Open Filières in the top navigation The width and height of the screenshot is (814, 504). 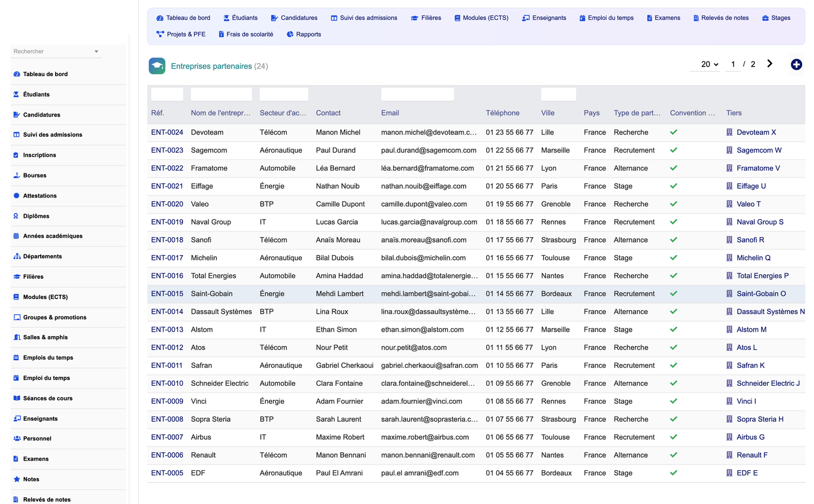click(x=426, y=18)
